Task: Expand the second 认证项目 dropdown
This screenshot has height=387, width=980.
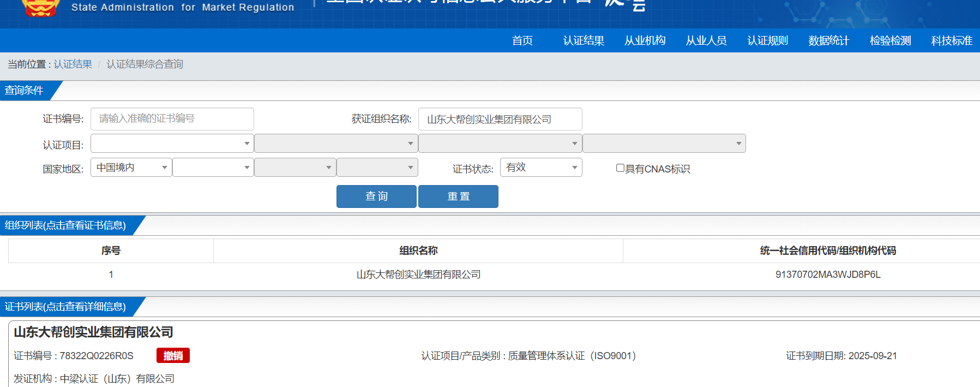Action: click(x=336, y=144)
